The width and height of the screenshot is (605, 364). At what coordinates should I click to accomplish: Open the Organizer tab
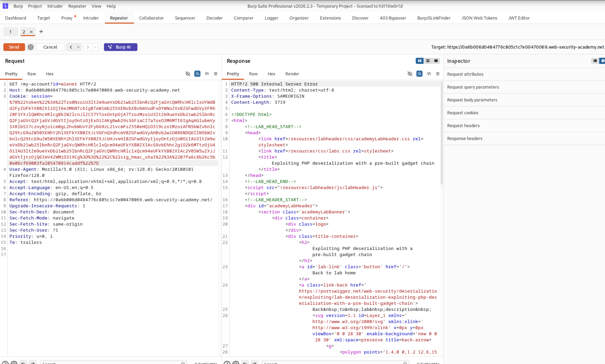click(x=299, y=18)
